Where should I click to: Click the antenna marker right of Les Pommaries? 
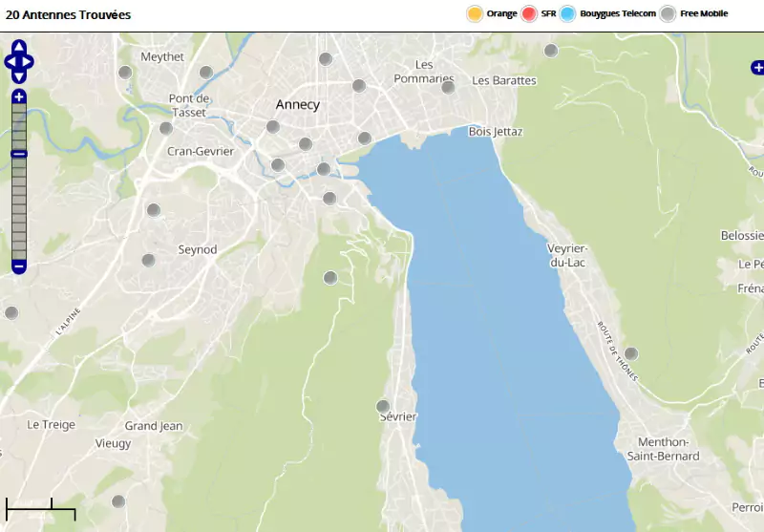pos(448,87)
